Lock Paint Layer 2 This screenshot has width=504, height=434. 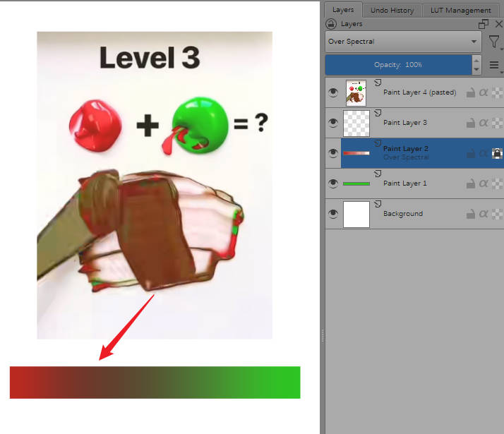[471, 153]
